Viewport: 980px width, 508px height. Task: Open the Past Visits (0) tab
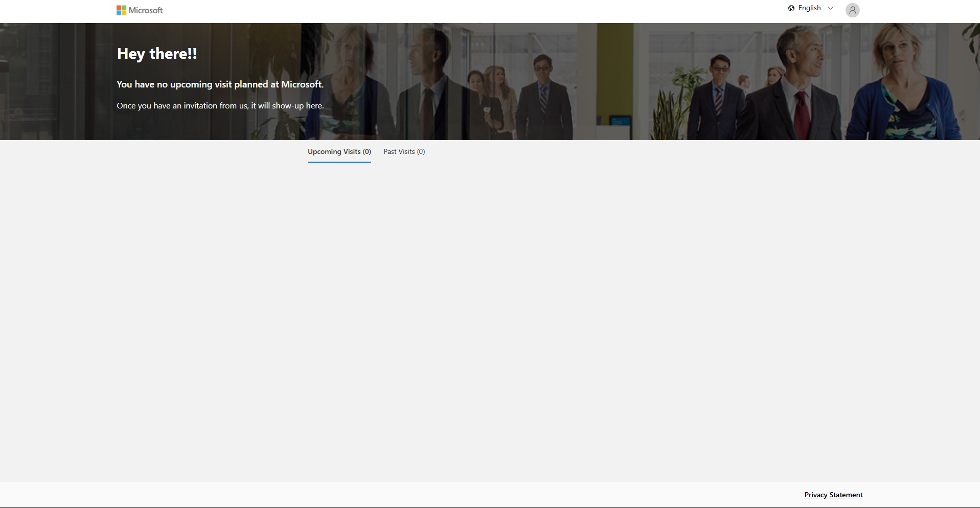[404, 152]
